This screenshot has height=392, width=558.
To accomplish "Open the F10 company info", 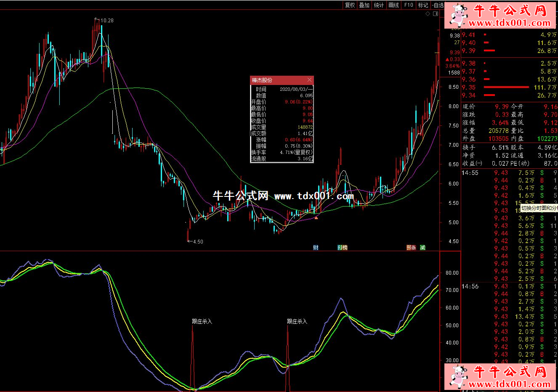I will 409,5.
